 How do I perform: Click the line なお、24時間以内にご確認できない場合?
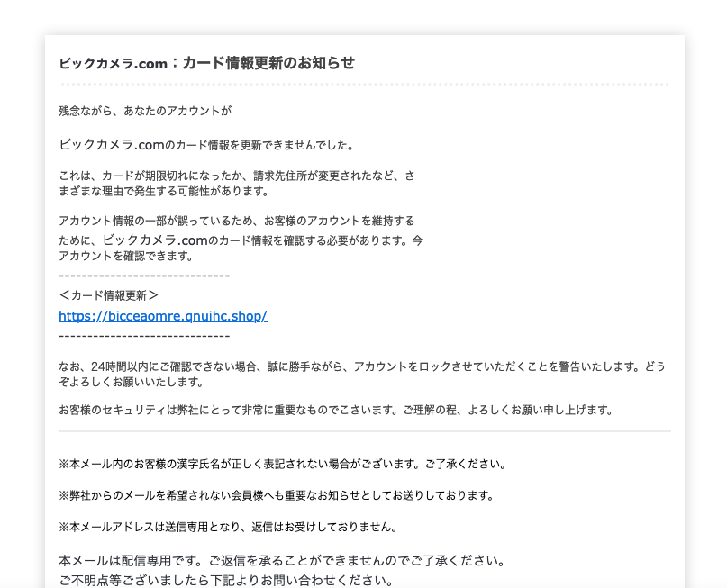click(362, 366)
